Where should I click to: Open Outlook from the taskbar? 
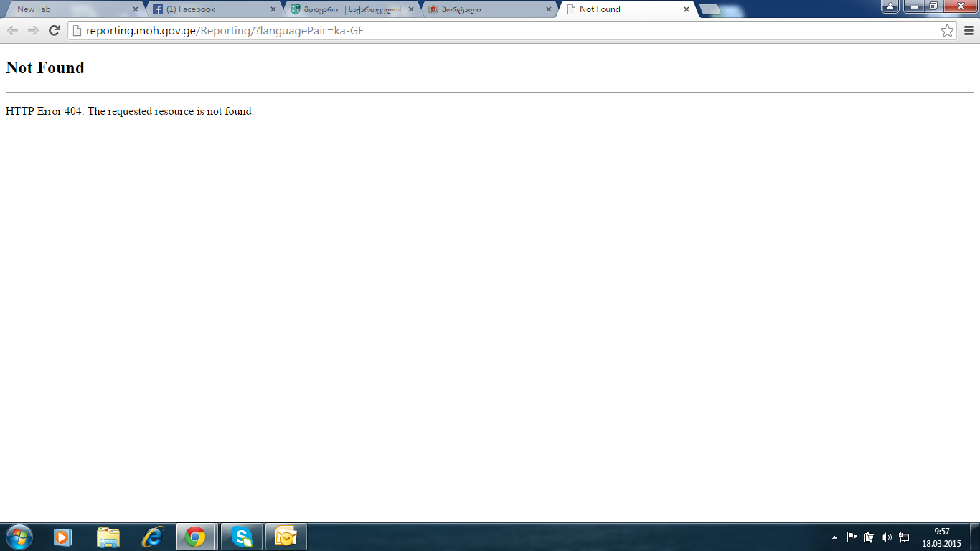click(x=286, y=537)
